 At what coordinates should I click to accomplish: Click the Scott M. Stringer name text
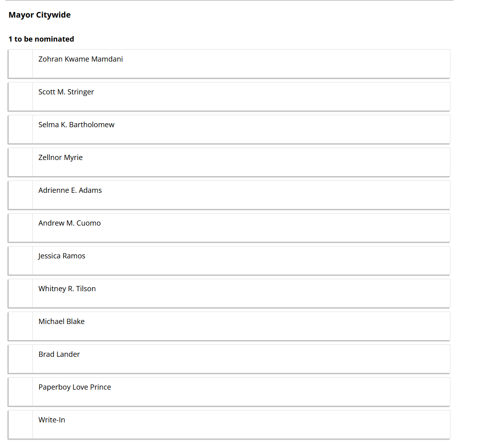(66, 92)
